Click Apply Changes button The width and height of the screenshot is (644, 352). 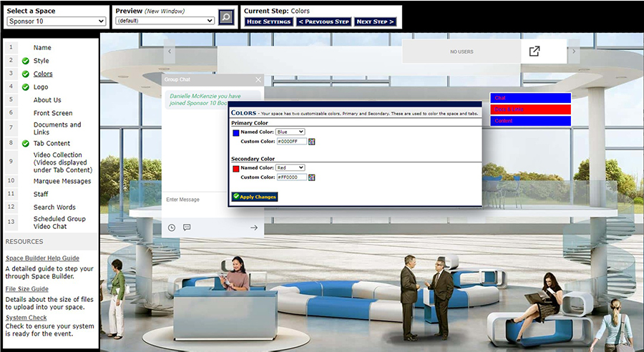255,197
